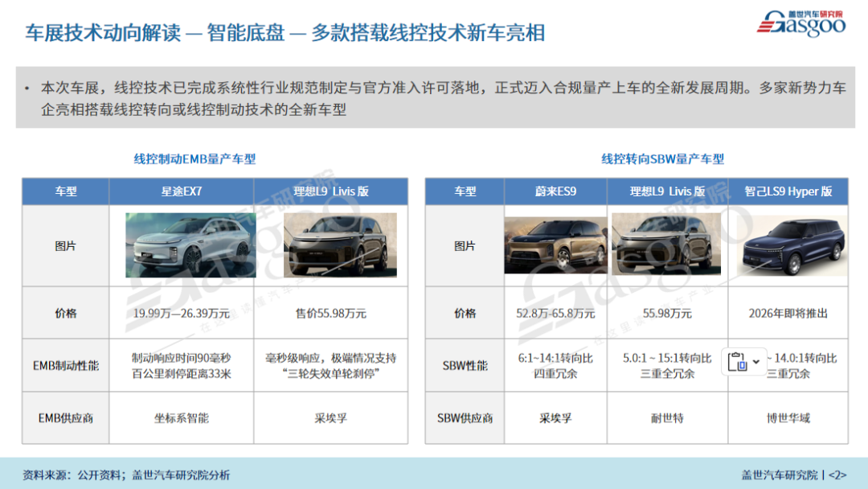868x489 pixels.
Task: Click the 车型 header in the EMB table
Action: click(66, 191)
